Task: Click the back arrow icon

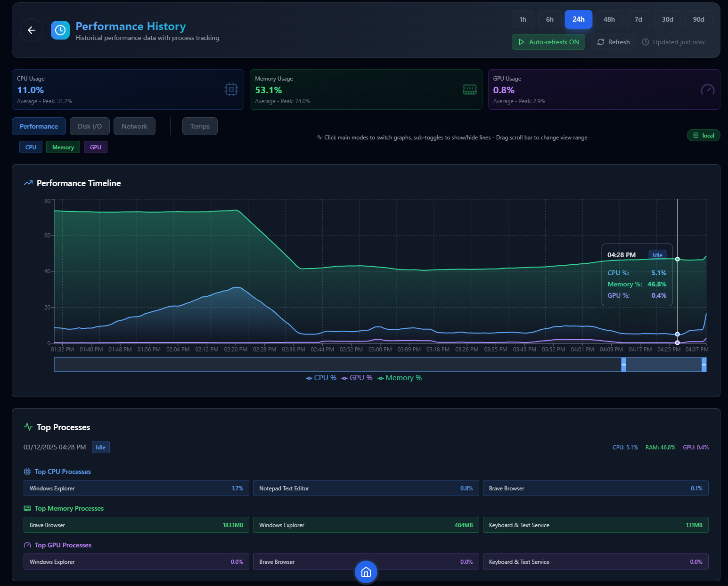Action: click(x=31, y=30)
